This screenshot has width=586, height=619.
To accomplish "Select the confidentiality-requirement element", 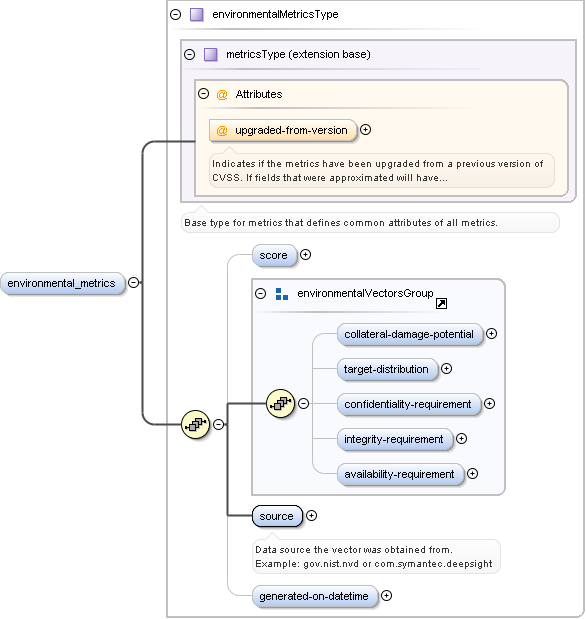I will click(409, 405).
